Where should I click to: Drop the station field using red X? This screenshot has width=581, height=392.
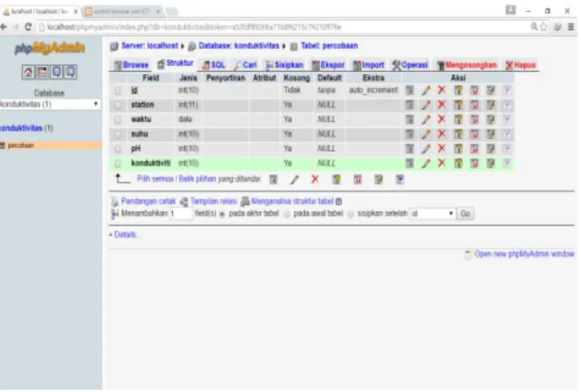(x=442, y=105)
